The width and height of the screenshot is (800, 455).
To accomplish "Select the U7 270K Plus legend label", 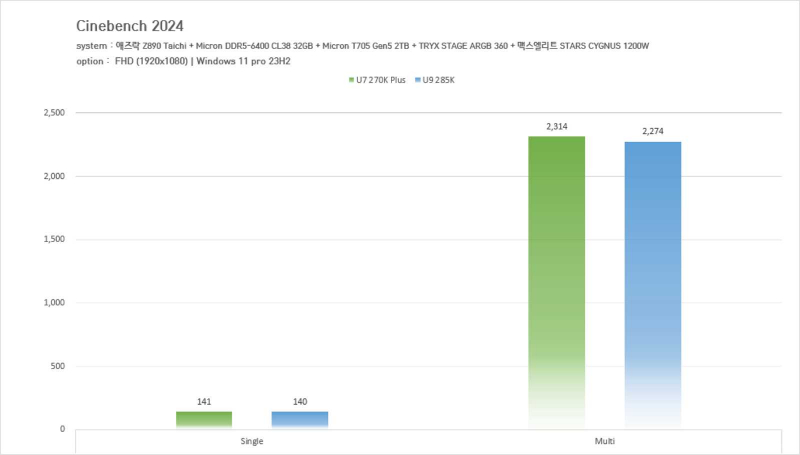I will [x=379, y=80].
